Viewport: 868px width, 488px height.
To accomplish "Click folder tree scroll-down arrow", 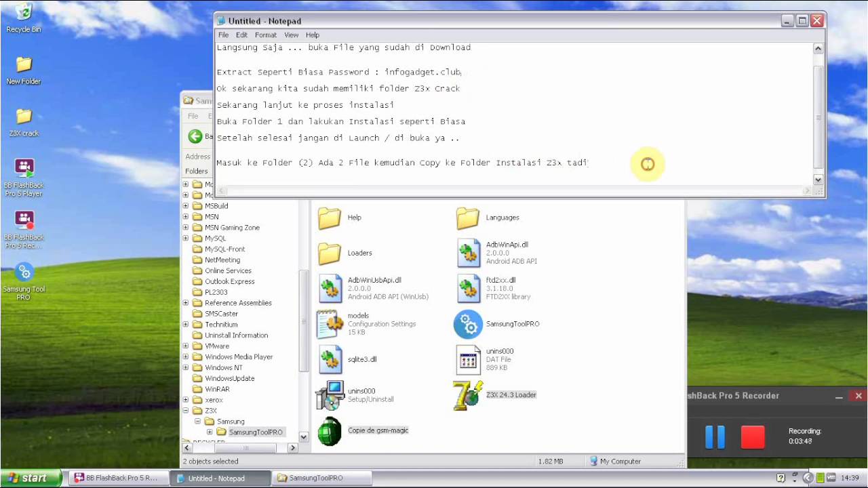I will (304, 437).
